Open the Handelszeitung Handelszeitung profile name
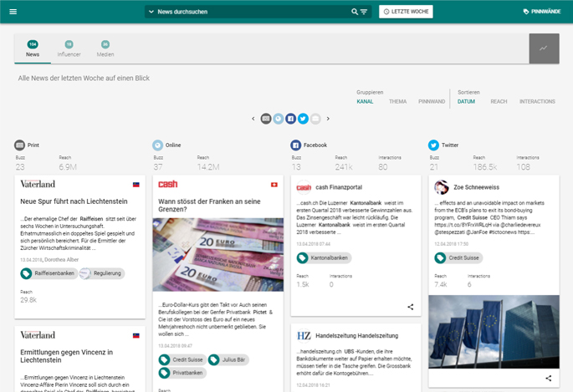 pyautogui.click(x=357, y=336)
